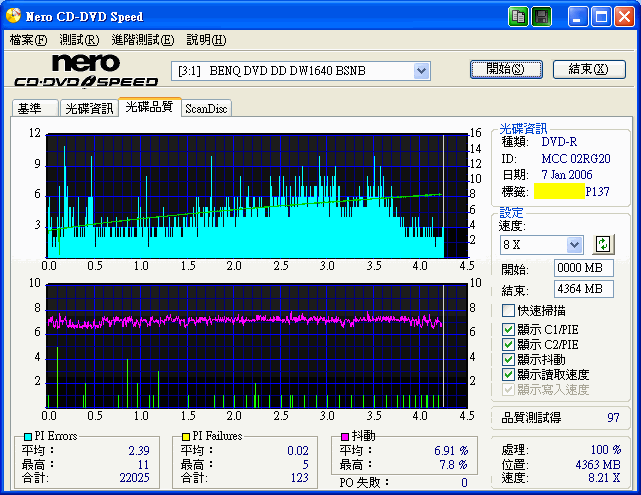Uncheck the 顯示抖動 checkbox
641x495 pixels.
[x=509, y=359]
